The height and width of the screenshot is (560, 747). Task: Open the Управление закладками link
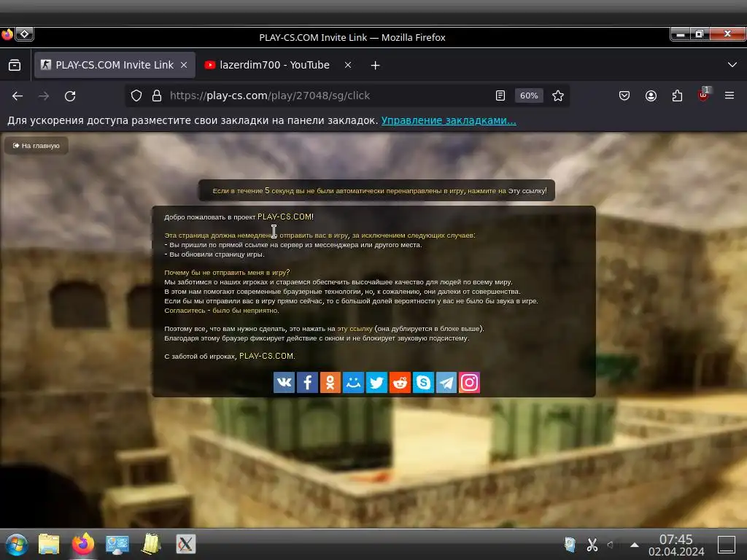click(x=449, y=120)
